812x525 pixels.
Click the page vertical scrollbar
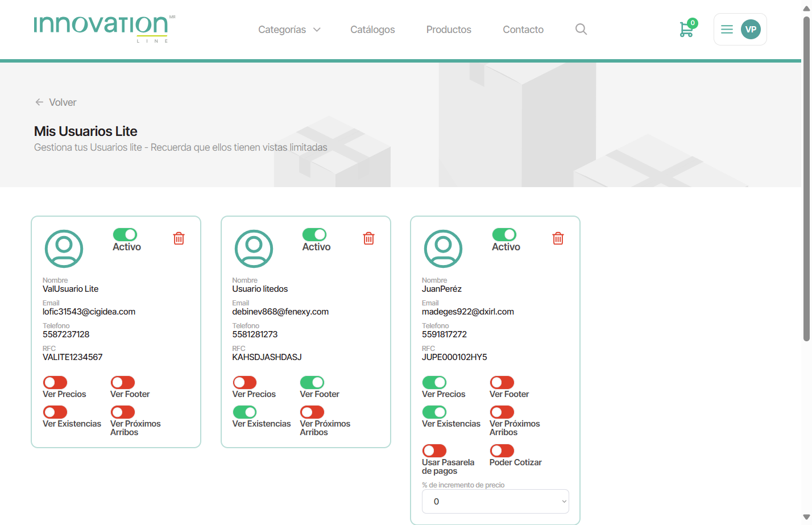806,179
